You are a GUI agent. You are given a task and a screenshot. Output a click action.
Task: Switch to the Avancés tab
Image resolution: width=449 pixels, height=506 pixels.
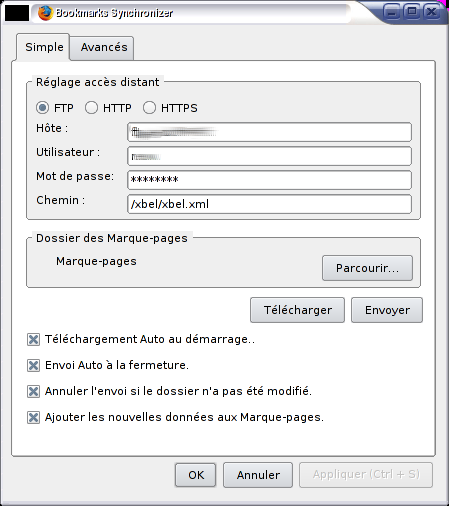(104, 48)
